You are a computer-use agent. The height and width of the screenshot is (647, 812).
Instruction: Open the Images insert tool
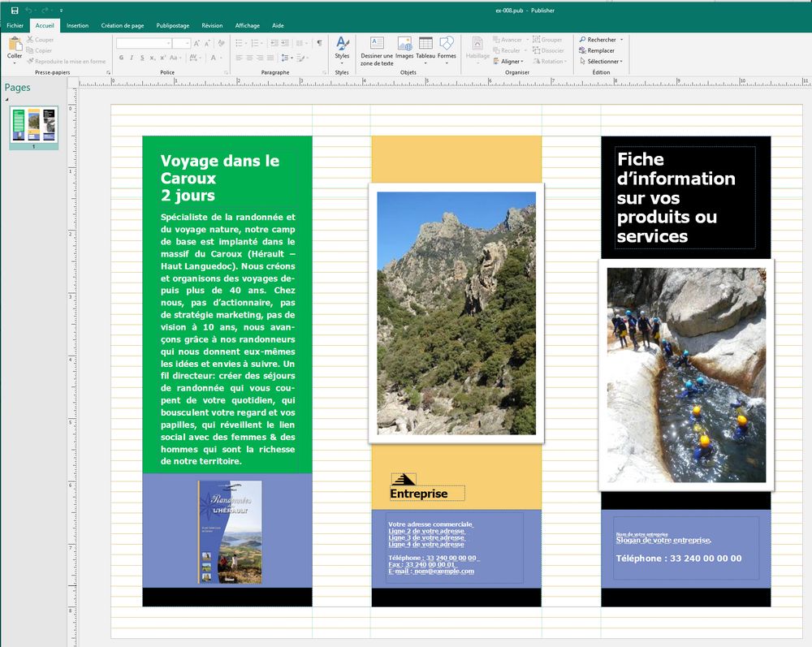[404, 47]
